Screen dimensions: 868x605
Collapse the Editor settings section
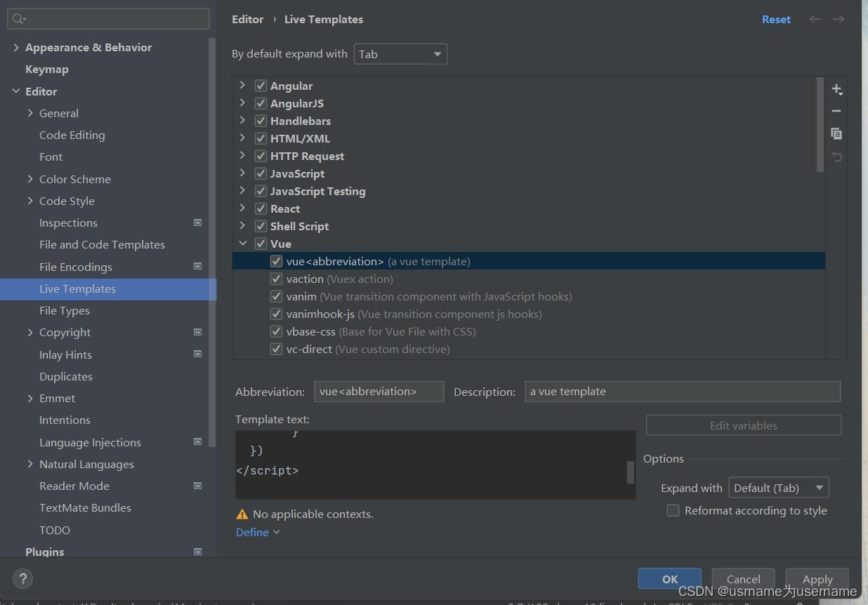point(16,91)
